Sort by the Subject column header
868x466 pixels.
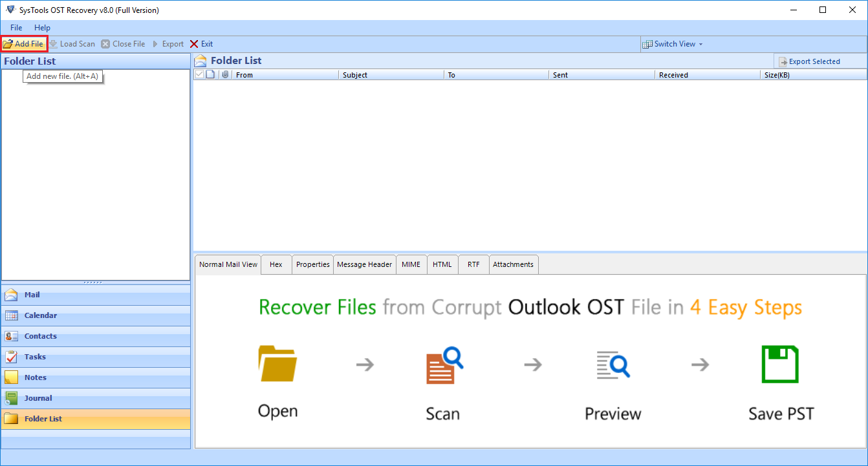[x=355, y=75]
